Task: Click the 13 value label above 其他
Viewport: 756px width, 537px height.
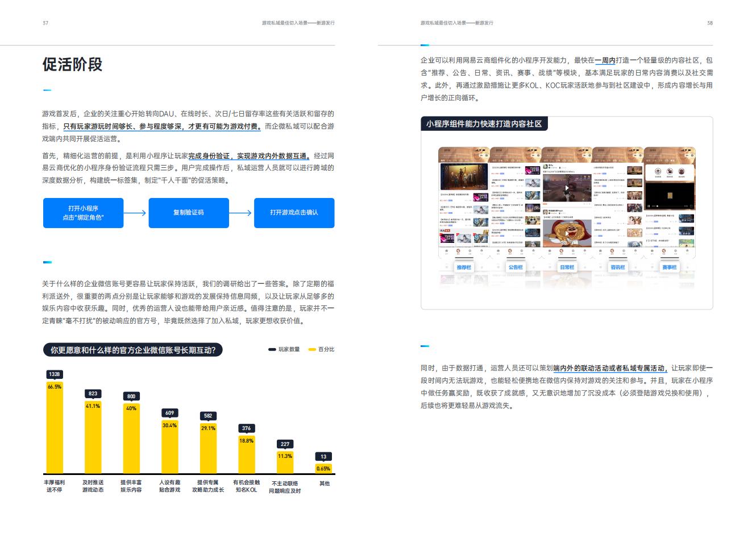Action: point(323,457)
